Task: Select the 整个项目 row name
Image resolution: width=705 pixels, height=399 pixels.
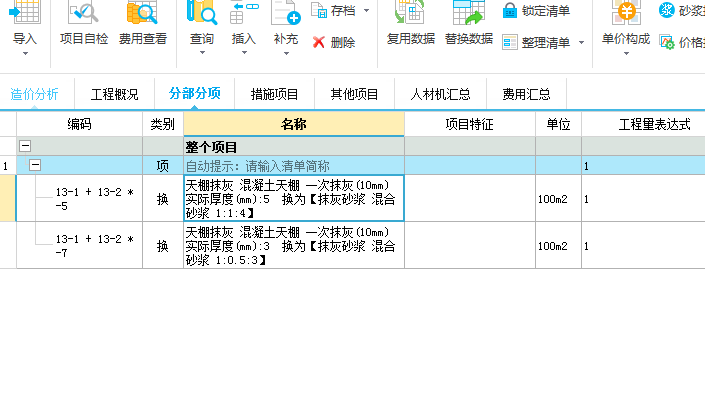Action: pos(294,147)
